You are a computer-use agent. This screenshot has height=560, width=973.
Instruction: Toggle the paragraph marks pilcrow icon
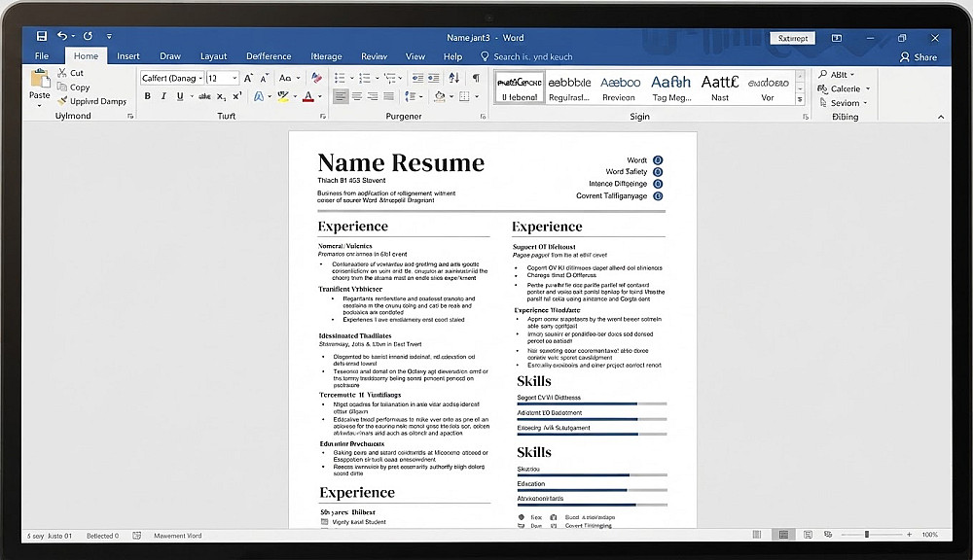476,78
